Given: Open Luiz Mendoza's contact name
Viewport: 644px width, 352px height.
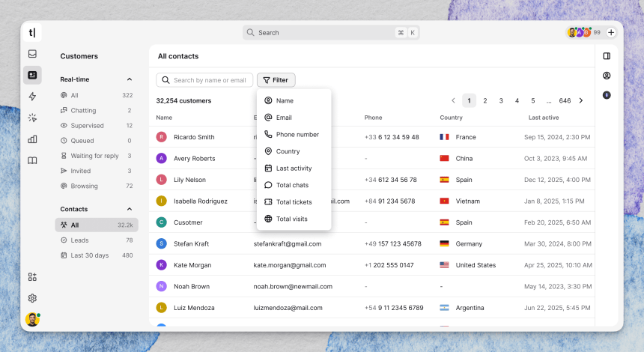Looking at the screenshot, I should pyautogui.click(x=194, y=308).
